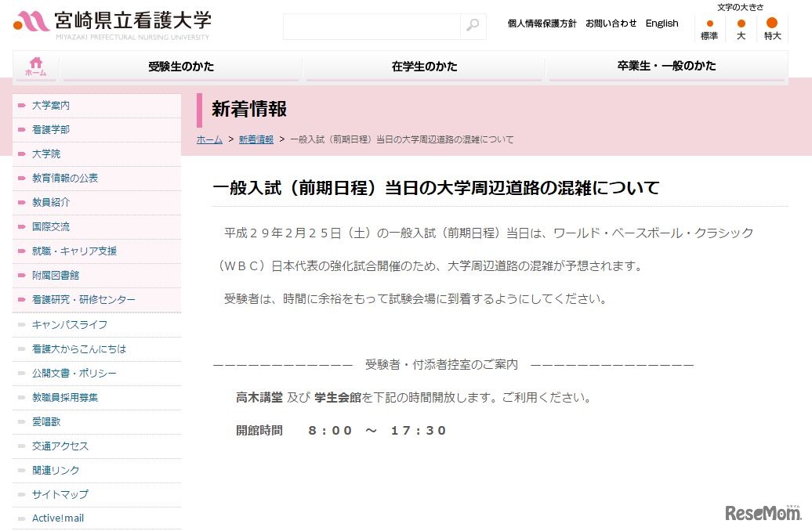Open 新着情報 from the breadcrumb trail
The width and height of the screenshot is (812, 531).
[256, 139]
